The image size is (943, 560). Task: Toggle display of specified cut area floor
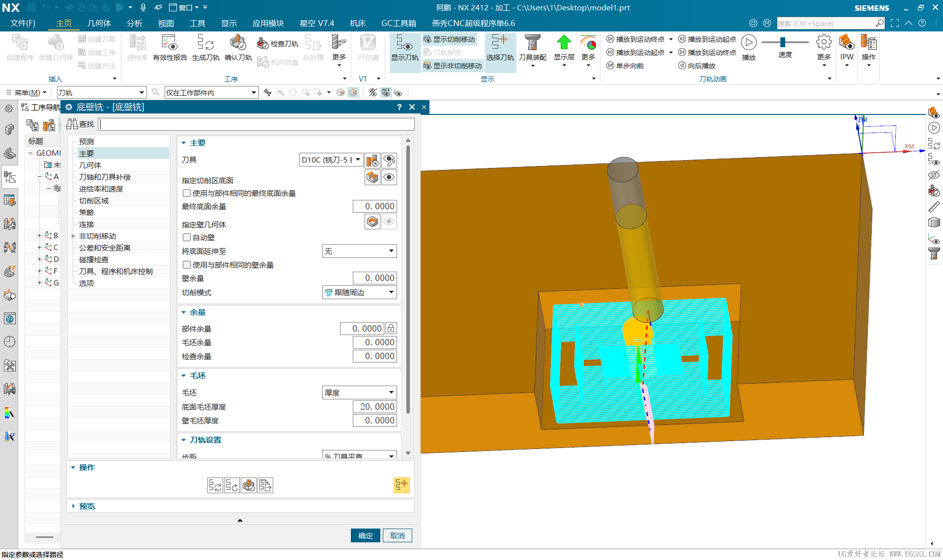[x=389, y=177]
